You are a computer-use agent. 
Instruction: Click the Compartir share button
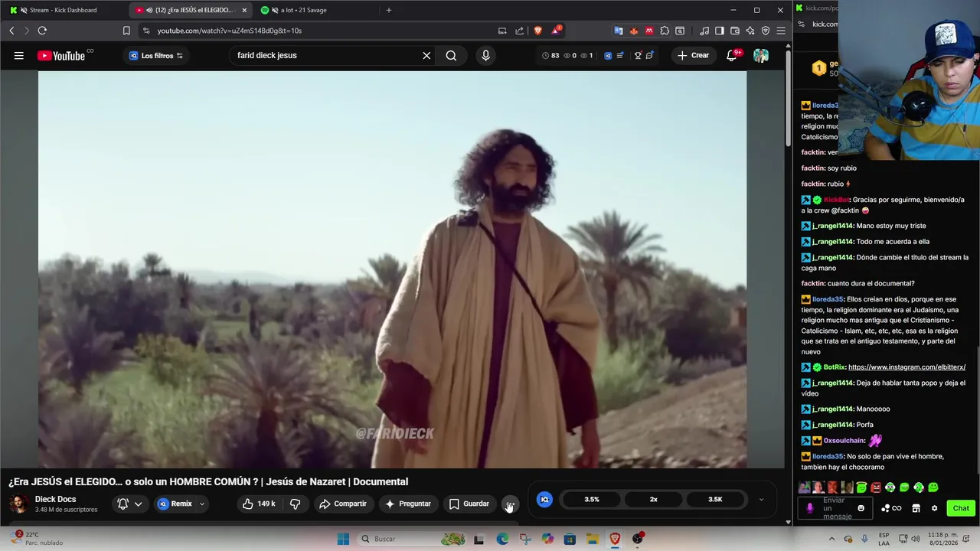[343, 504]
